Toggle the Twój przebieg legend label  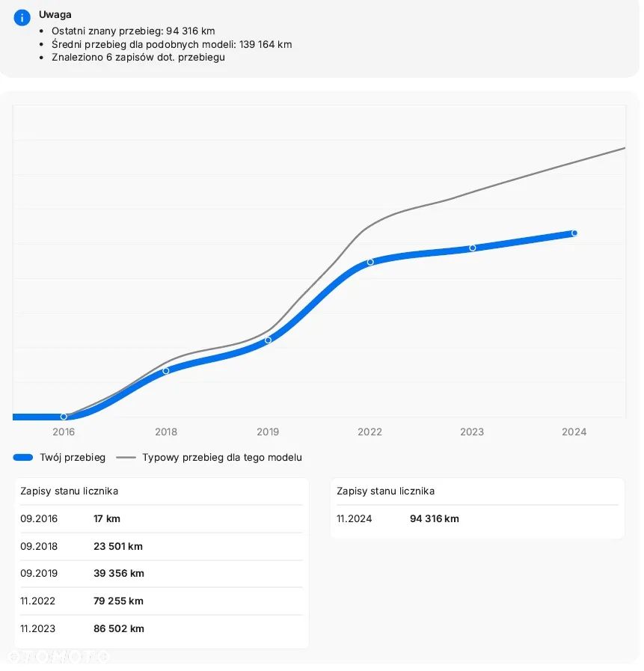(73, 457)
